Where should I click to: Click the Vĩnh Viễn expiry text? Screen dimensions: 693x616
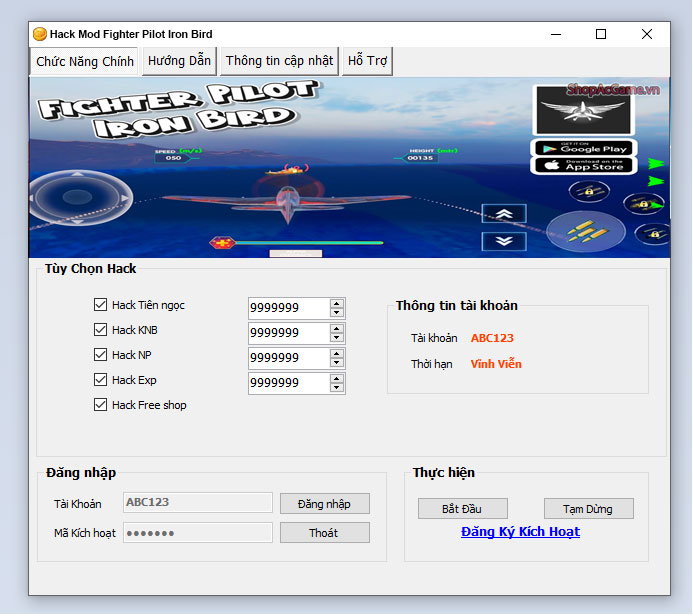click(x=496, y=364)
